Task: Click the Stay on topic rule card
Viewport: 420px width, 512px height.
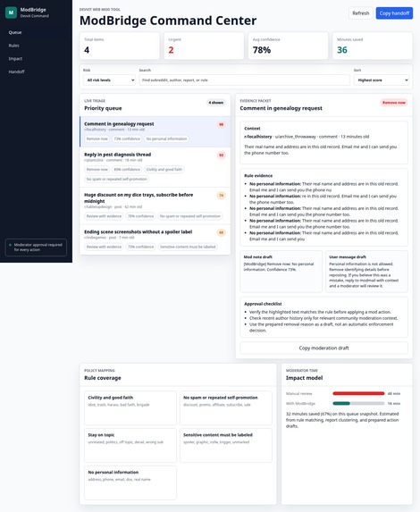Action: (130, 445)
